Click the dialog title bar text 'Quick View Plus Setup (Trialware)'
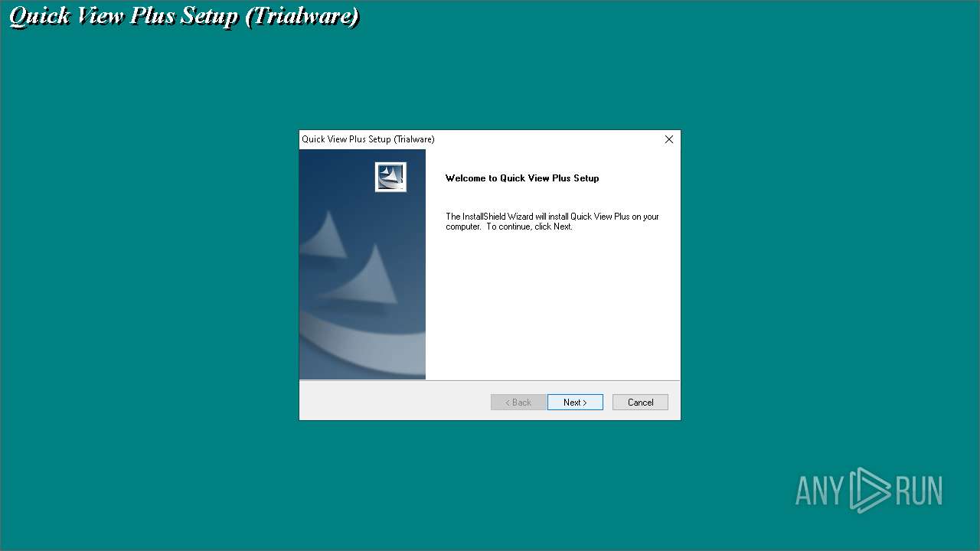Screen dimensions: 980x551 coord(368,139)
